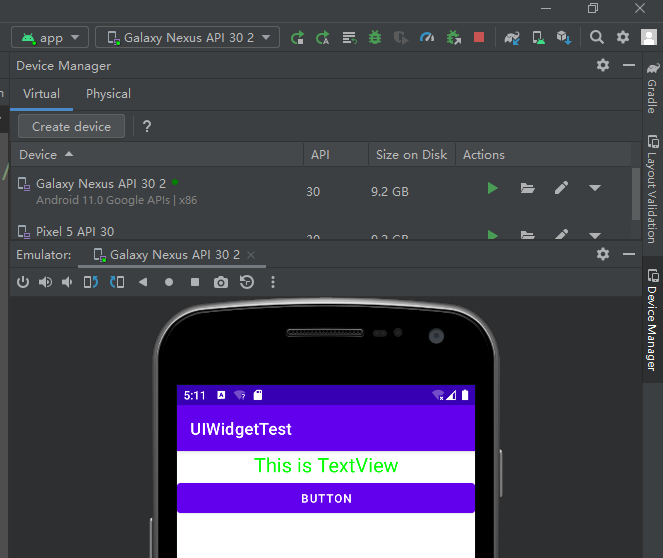
Task: Expand more actions for Pixel 5 API 30
Action: click(595, 235)
